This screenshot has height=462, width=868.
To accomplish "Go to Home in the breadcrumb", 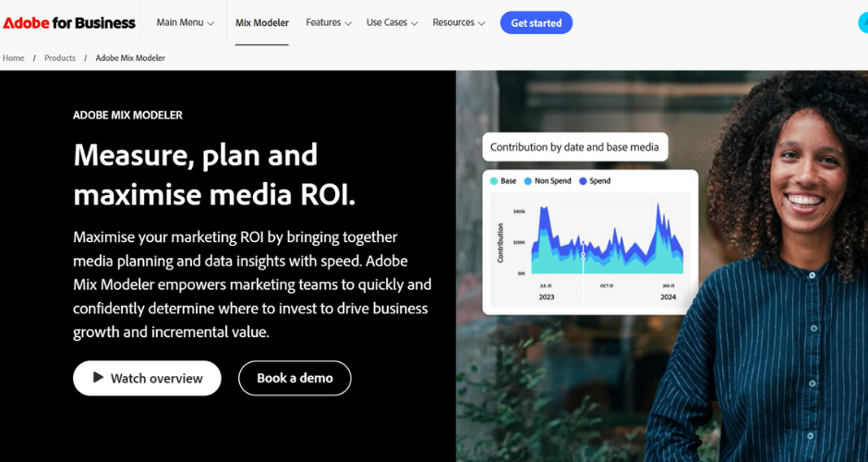I will (14, 57).
